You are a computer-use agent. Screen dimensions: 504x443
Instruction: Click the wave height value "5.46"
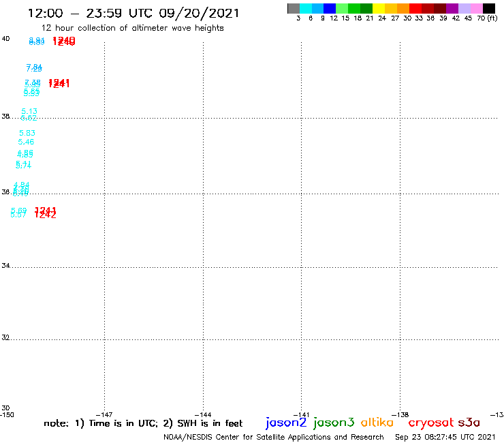click(x=26, y=142)
